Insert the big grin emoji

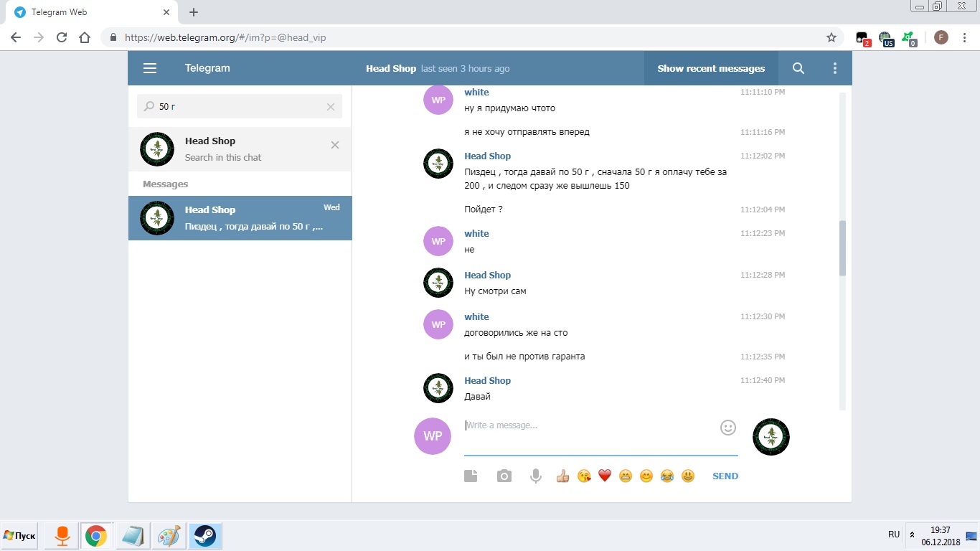click(688, 476)
